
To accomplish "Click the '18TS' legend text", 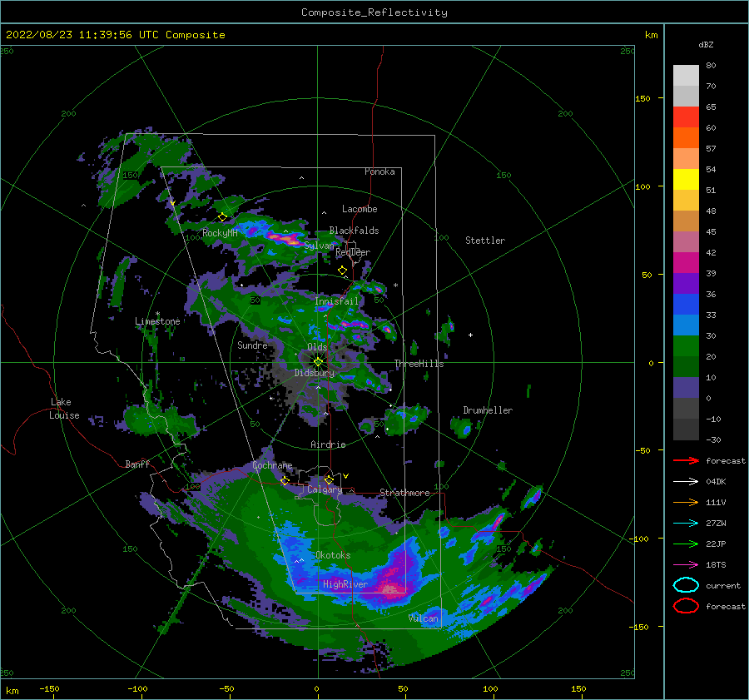I will [x=716, y=565].
